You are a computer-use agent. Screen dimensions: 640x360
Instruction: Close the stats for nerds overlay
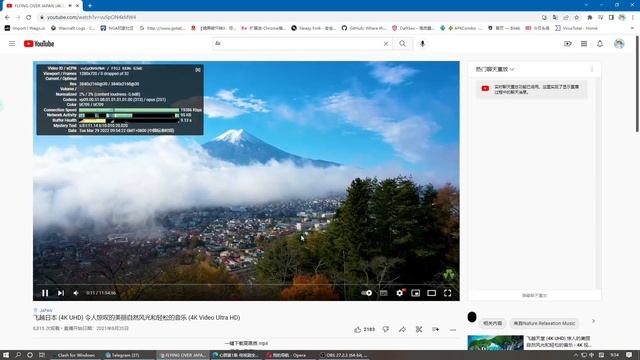[x=198, y=70]
